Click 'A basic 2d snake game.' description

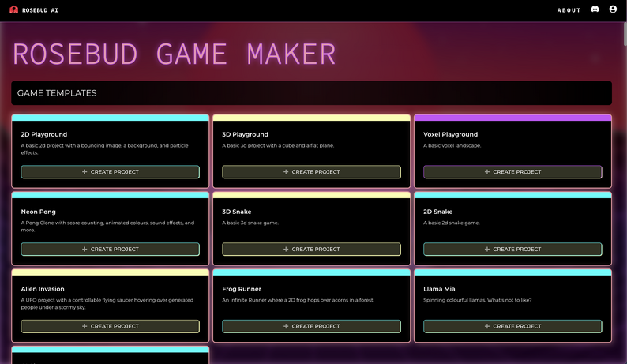click(x=452, y=223)
